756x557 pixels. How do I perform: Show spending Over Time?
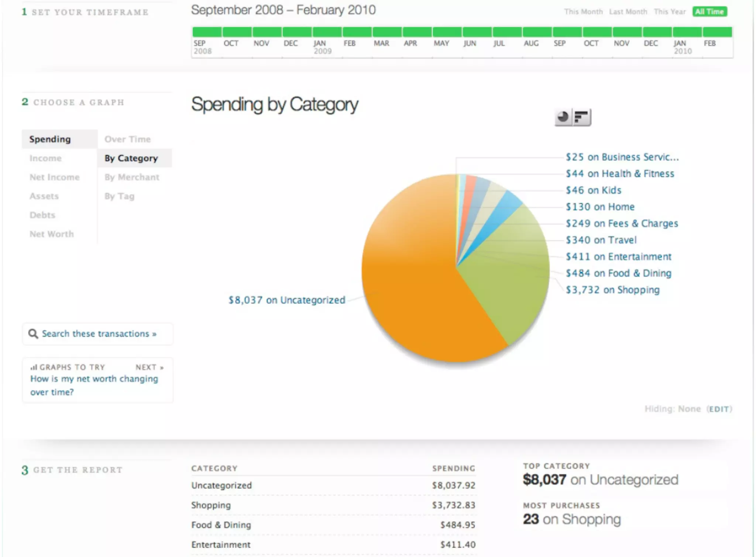(x=127, y=139)
